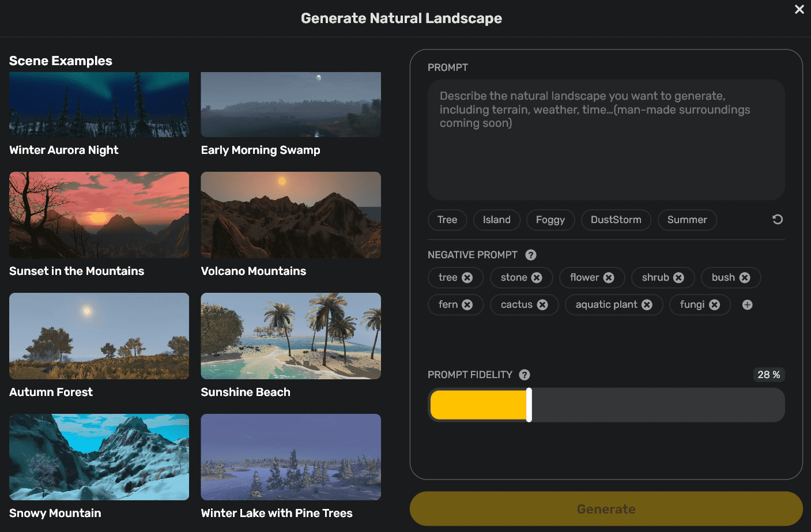This screenshot has width=811, height=532.
Task: Remove the 'cactus' negative prompt tag
Action: tap(542, 305)
